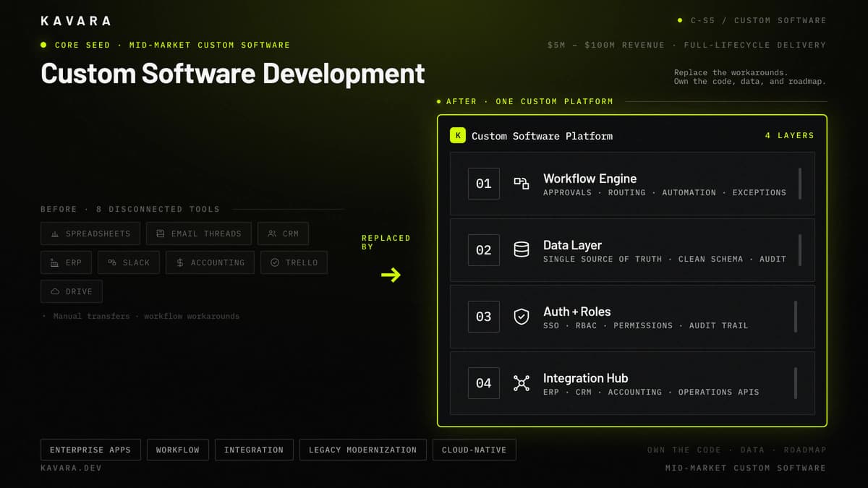Image resolution: width=868 pixels, height=488 pixels.
Task: Open the Auth + Roles title
Action: (577, 312)
